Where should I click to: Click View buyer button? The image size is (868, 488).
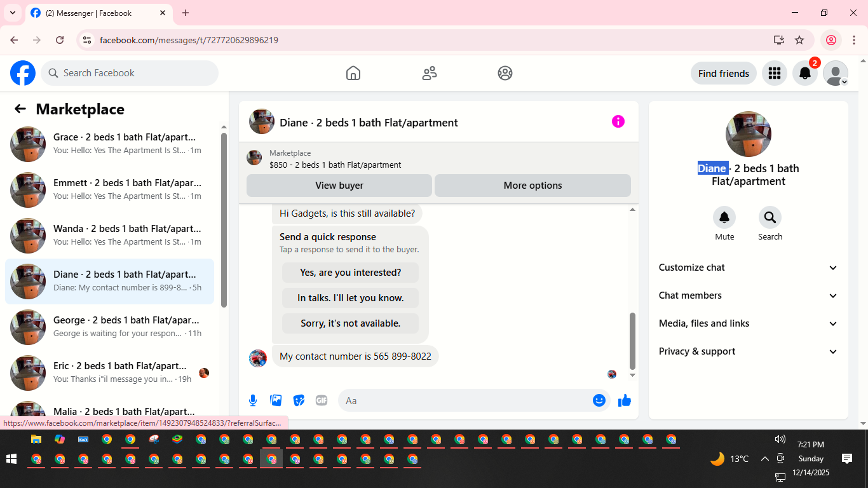tap(339, 186)
